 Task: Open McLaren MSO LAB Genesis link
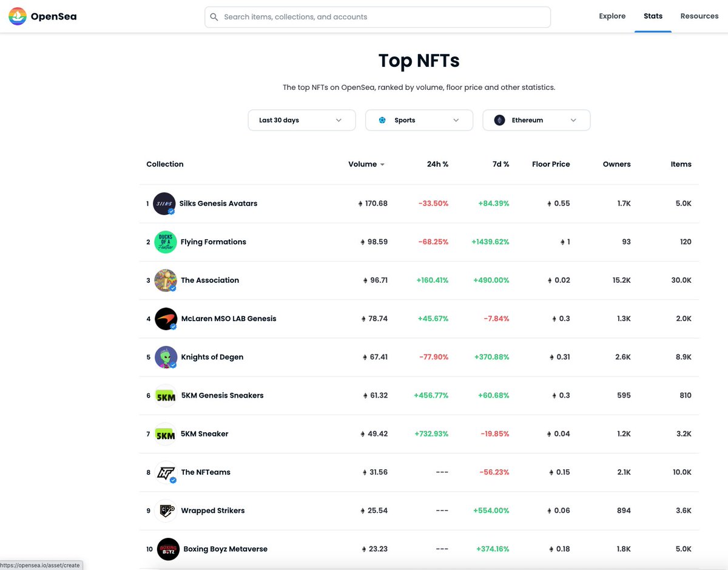tap(229, 319)
